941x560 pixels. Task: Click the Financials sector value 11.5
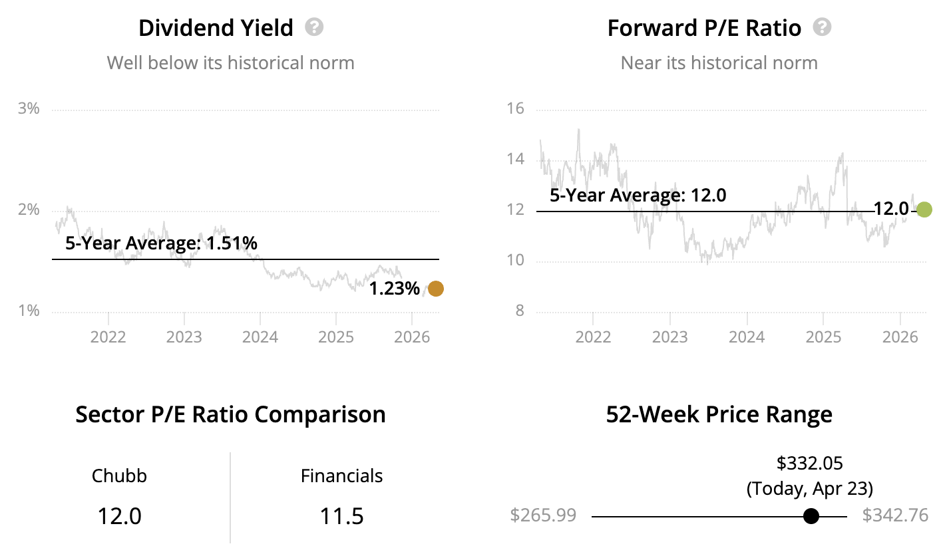(x=341, y=516)
